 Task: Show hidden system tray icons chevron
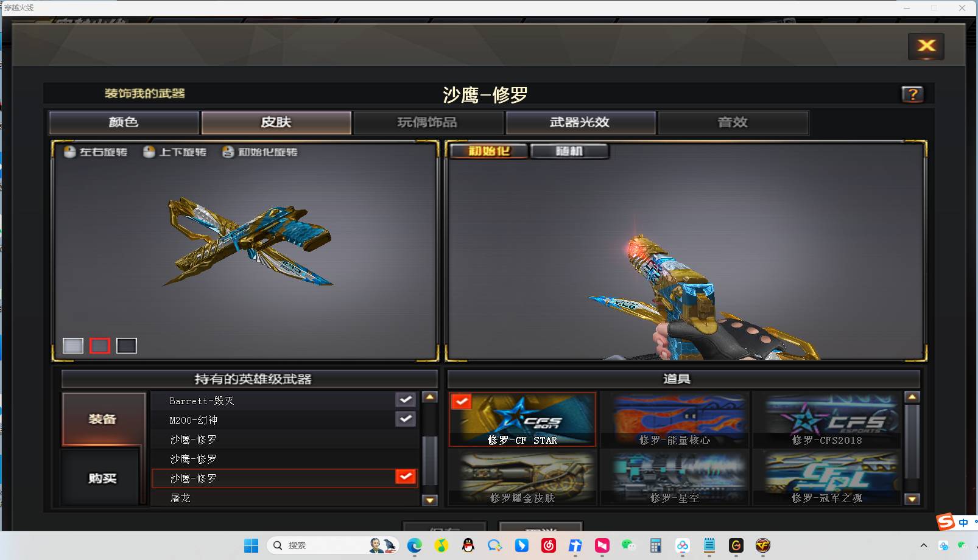(923, 545)
